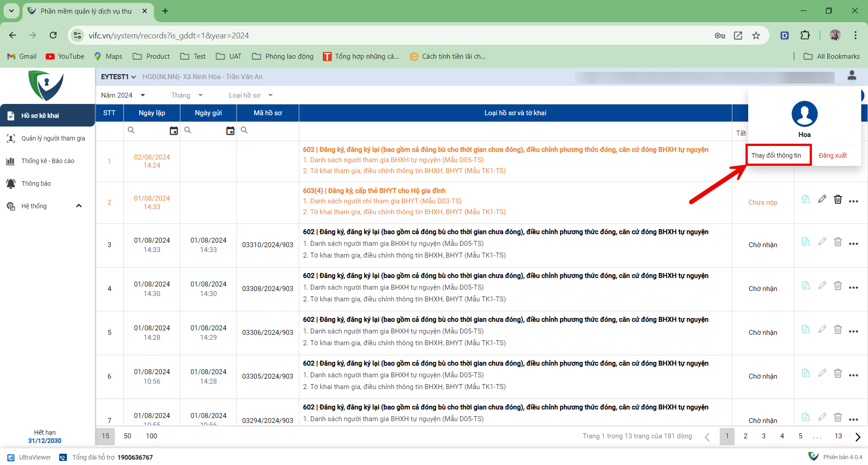Open the Ngày lập calendar picker icon

[x=174, y=131]
